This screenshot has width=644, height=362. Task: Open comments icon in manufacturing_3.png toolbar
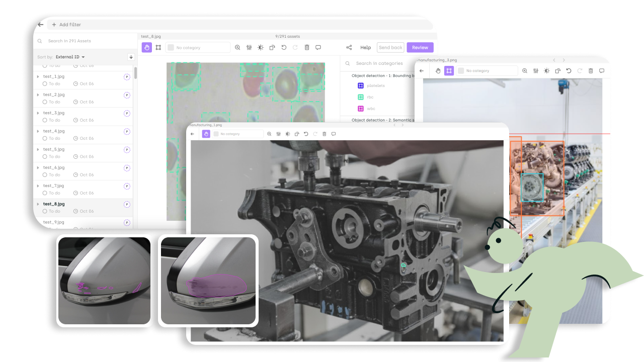click(602, 71)
